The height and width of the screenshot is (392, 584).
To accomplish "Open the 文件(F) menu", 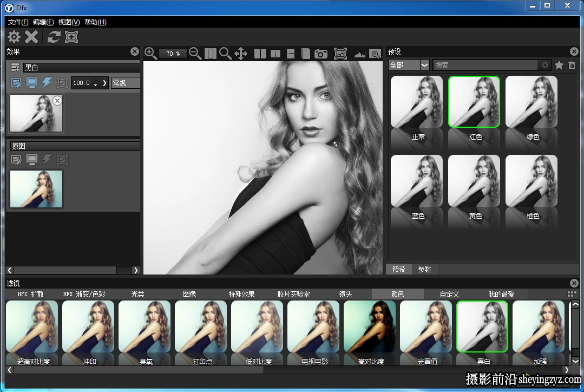I will (18, 22).
